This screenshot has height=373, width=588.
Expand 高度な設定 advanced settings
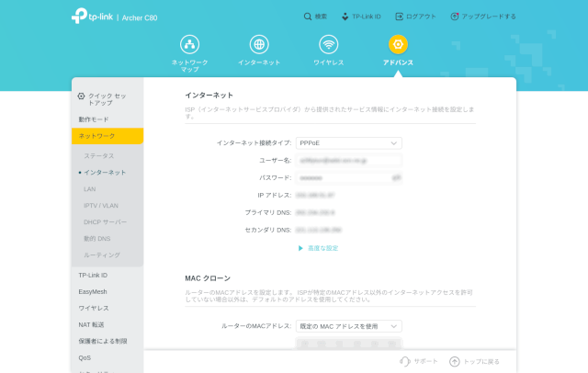319,248
